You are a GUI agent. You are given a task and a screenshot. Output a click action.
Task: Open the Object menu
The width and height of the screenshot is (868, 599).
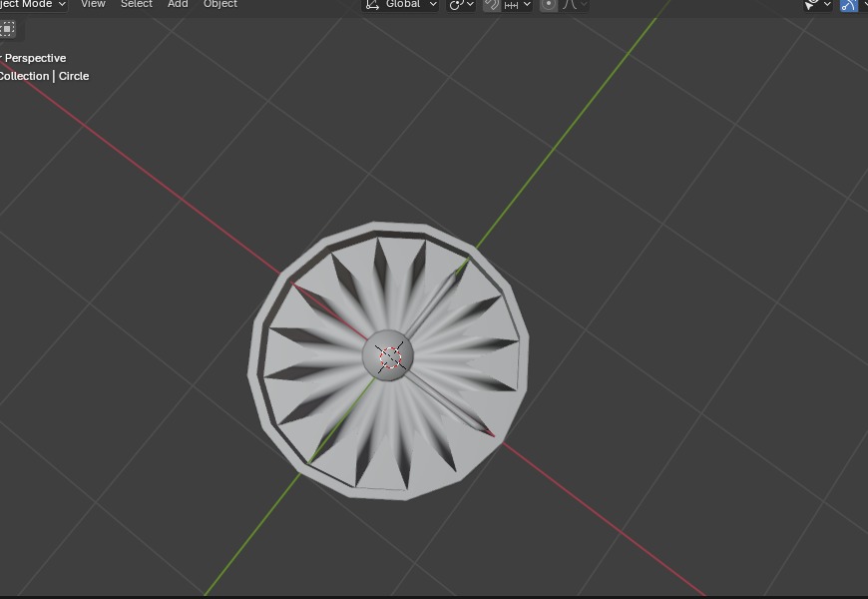220,4
